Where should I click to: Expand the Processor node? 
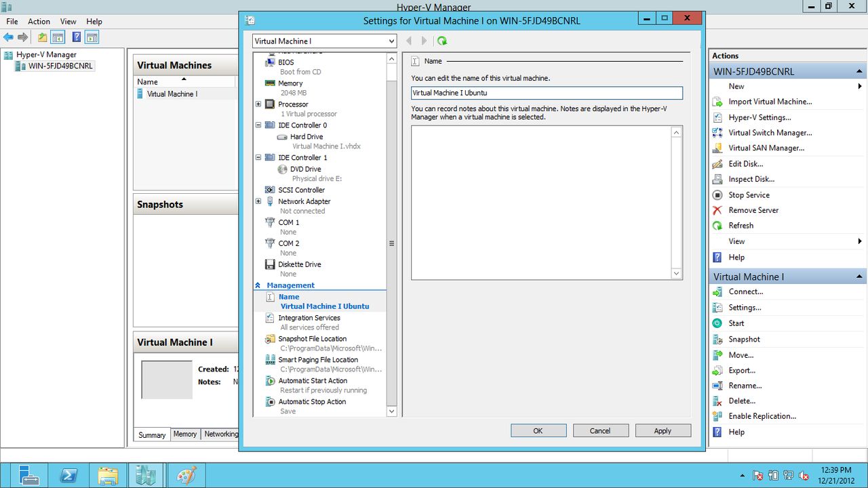tap(258, 104)
